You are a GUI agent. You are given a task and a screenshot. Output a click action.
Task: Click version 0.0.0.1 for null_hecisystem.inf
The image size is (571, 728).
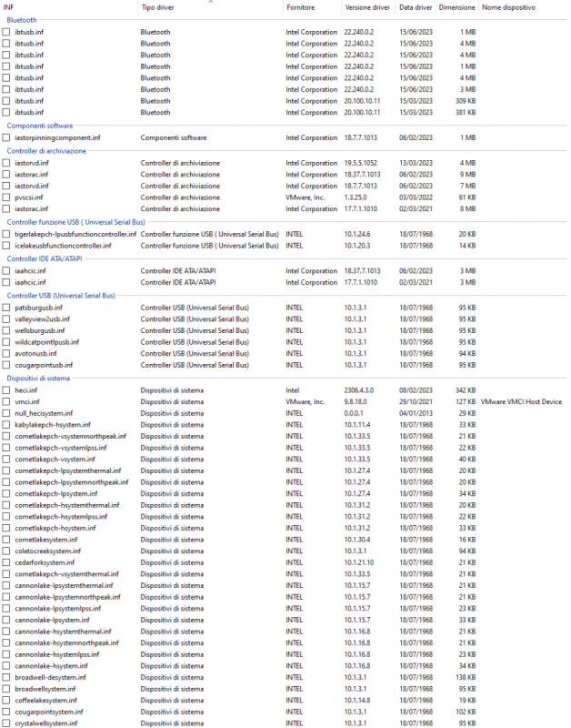(354, 413)
